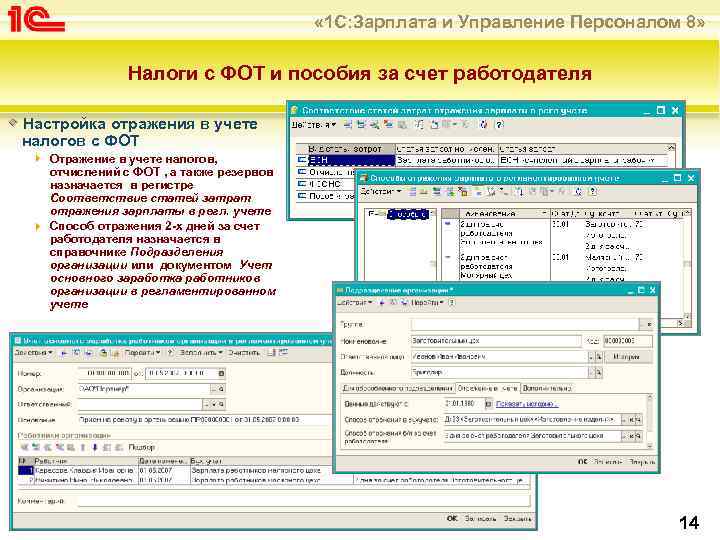Click Способ отражения б/л за счет работодателя field
720x540 pixels.
point(531,435)
